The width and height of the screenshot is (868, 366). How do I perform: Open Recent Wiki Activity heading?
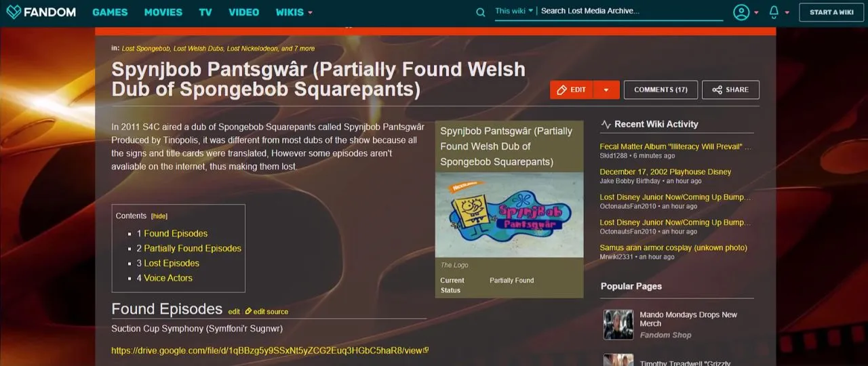(x=656, y=124)
